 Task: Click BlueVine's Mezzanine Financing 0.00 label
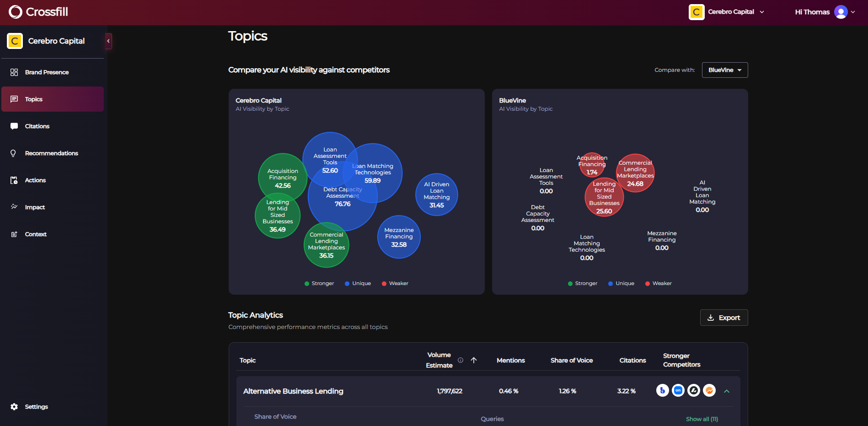point(662,241)
